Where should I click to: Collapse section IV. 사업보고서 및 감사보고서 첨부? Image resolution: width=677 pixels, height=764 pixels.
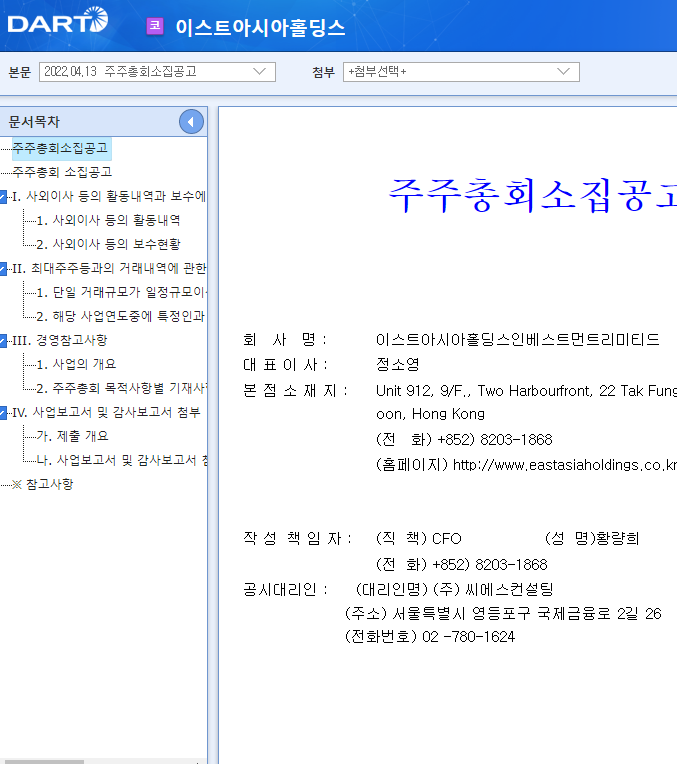point(3,413)
